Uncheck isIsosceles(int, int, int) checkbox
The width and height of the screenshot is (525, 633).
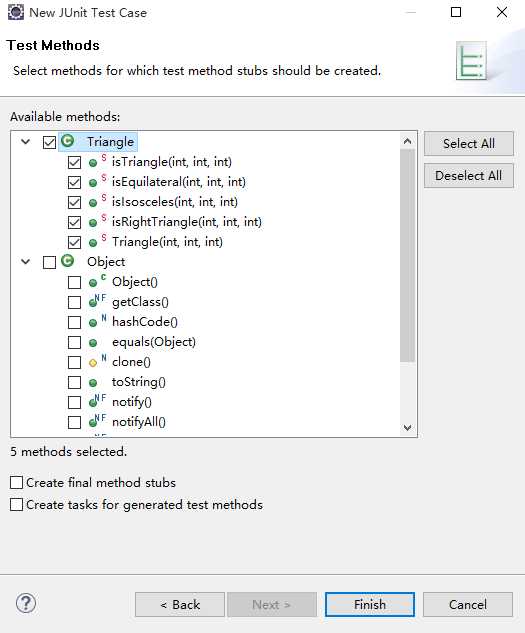pos(74,202)
